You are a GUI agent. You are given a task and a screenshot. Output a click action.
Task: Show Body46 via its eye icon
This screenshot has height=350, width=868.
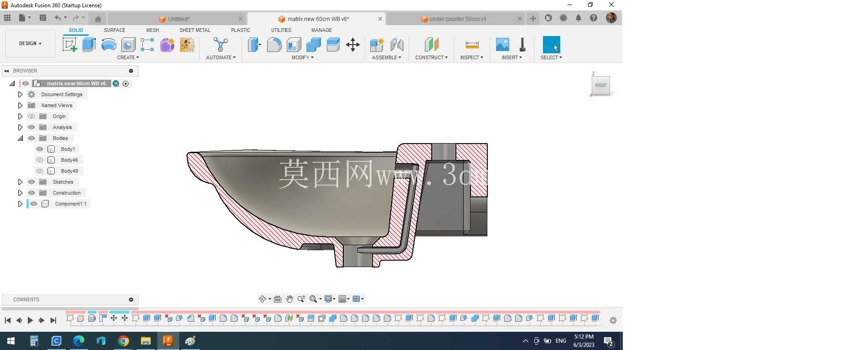(40, 160)
